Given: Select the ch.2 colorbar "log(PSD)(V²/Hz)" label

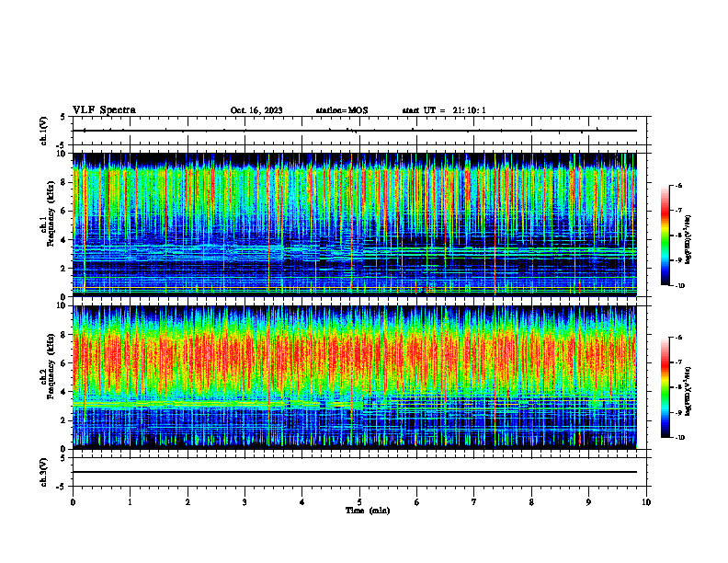Looking at the screenshot, I should click(x=688, y=391).
